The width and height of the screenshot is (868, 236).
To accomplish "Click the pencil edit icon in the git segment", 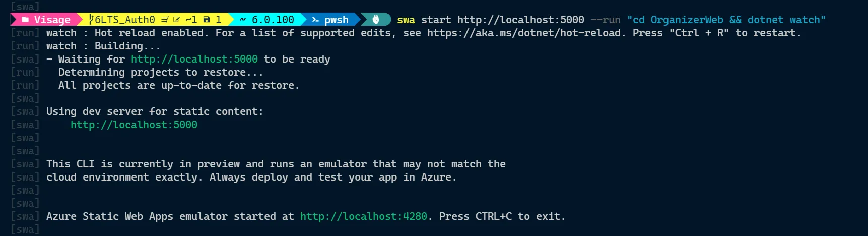I will pyautogui.click(x=176, y=20).
